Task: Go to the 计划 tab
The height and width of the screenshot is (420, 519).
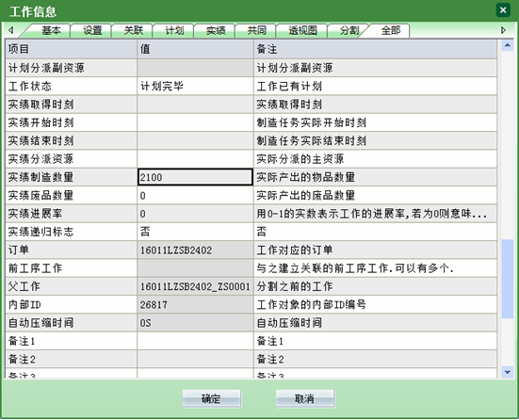Action: (x=173, y=31)
